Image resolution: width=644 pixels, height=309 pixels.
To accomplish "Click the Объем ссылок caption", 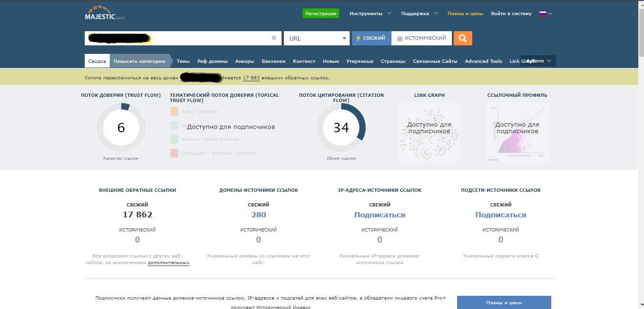I will pyautogui.click(x=341, y=158).
